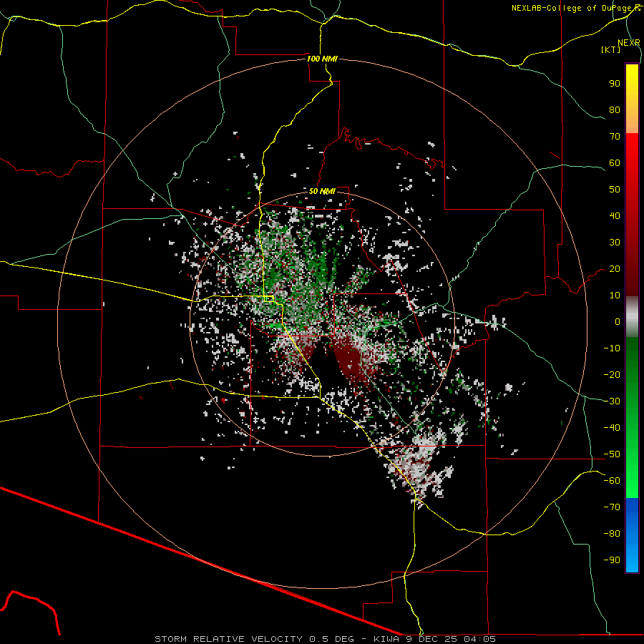Click the "100 NMI" range ring label
644x644 pixels.
(x=322, y=59)
